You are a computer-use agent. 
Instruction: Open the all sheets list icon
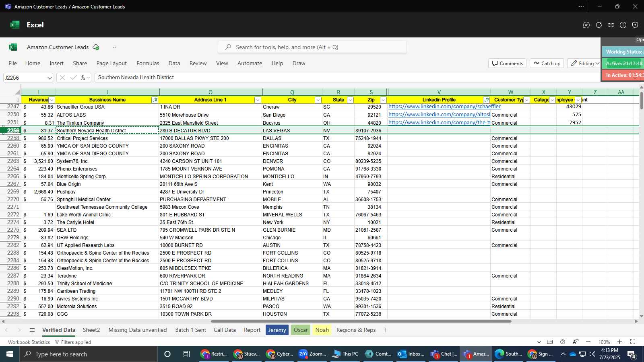coord(32,330)
